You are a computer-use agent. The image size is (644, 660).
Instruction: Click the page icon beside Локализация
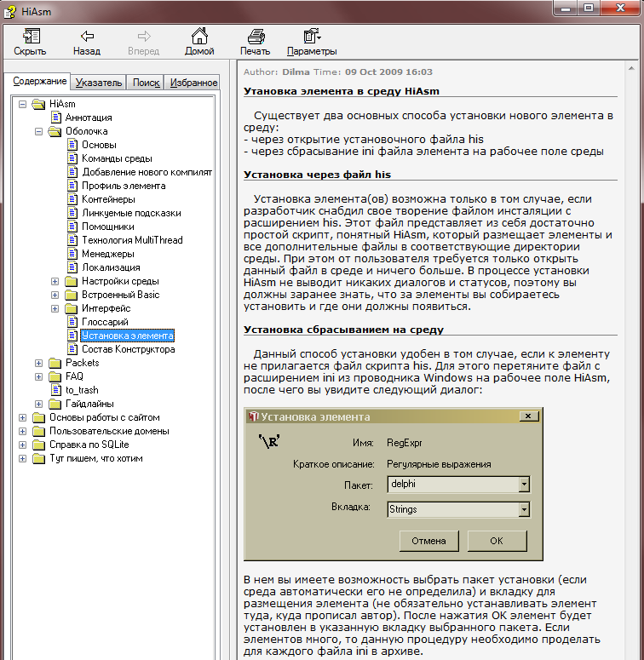pos(72,267)
